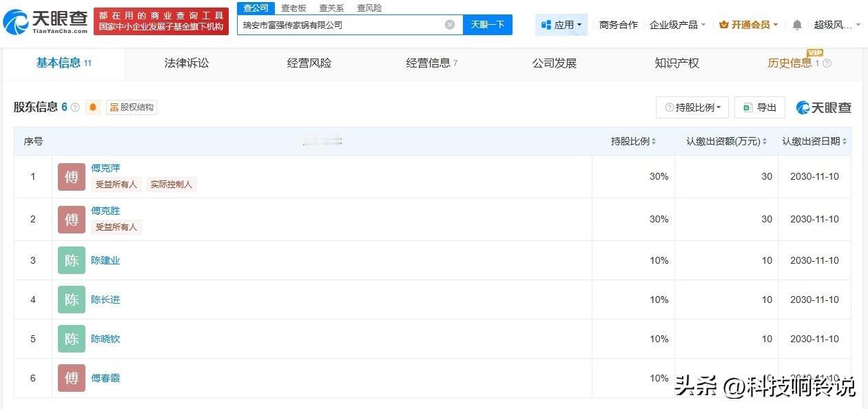The height and width of the screenshot is (409, 868).
Task: Expand the 企业级产品 dropdown menu
Action: [677, 23]
